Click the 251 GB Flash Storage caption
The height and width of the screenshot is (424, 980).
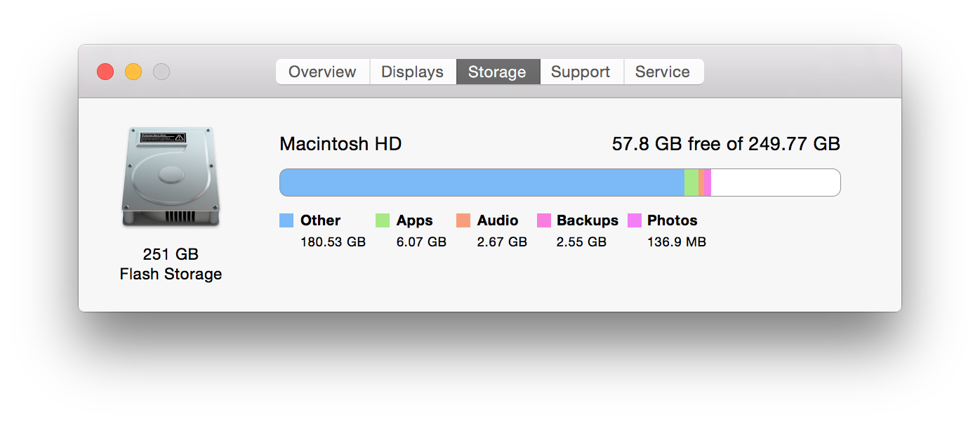[x=171, y=264]
